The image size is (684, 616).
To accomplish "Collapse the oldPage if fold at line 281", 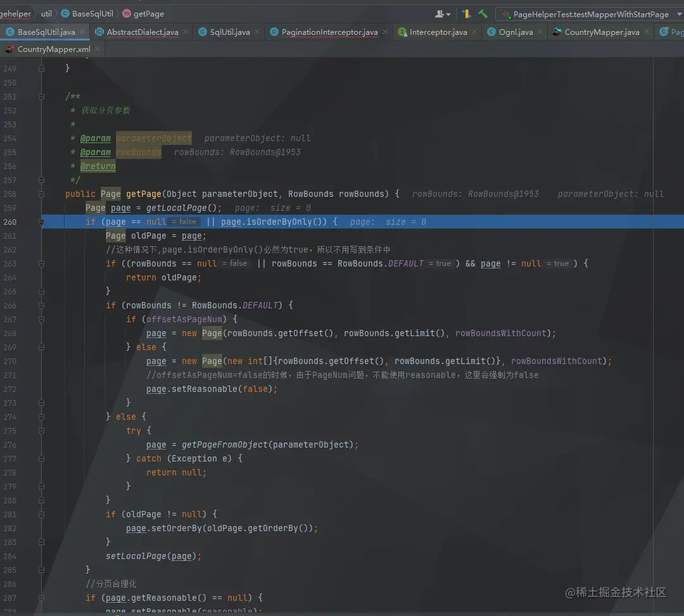I will (41, 515).
